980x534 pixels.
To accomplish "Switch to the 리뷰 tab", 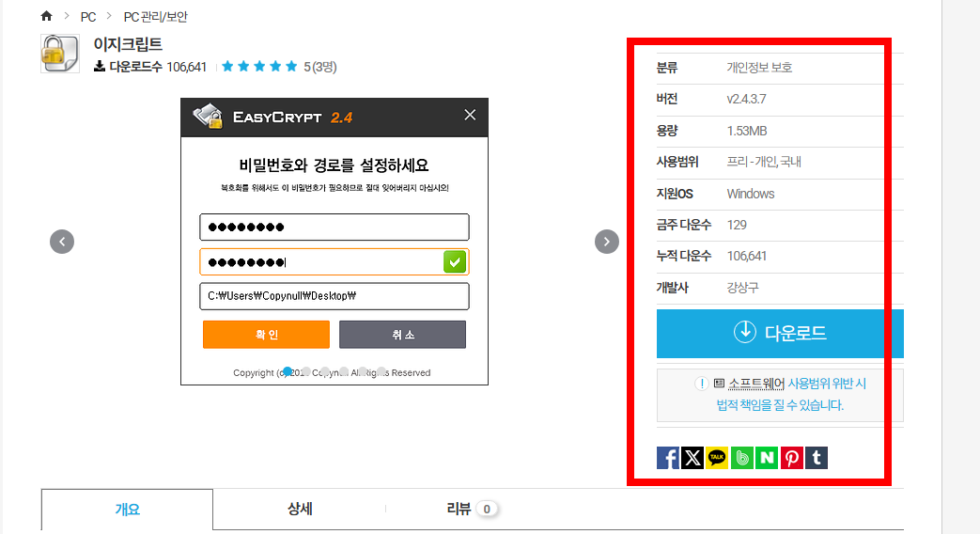I will 472,509.
